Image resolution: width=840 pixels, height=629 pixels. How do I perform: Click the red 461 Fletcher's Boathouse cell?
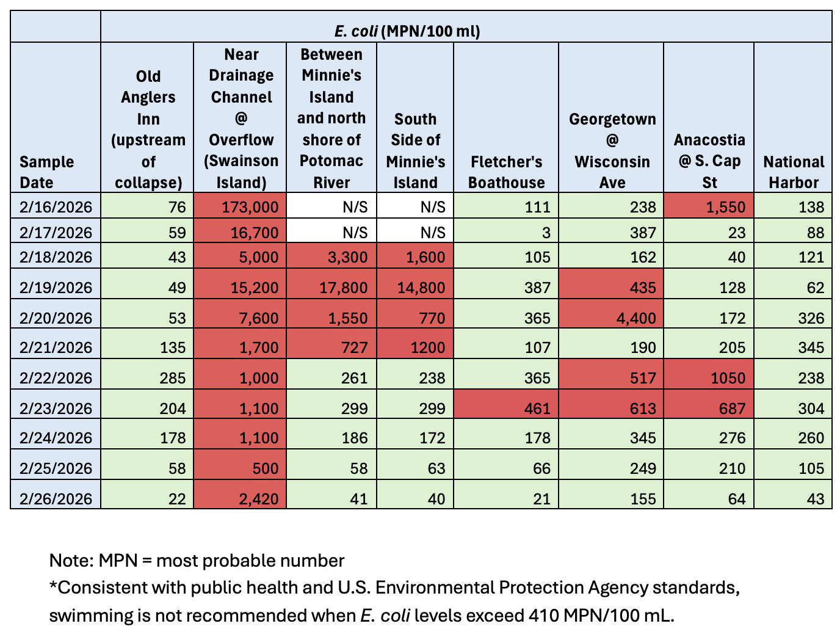tap(506, 409)
